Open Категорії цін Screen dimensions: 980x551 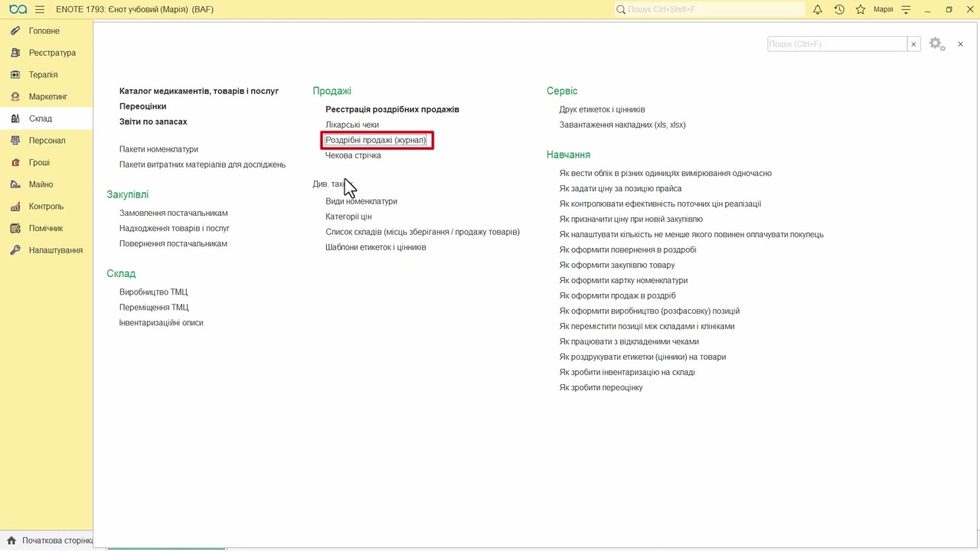pos(348,217)
